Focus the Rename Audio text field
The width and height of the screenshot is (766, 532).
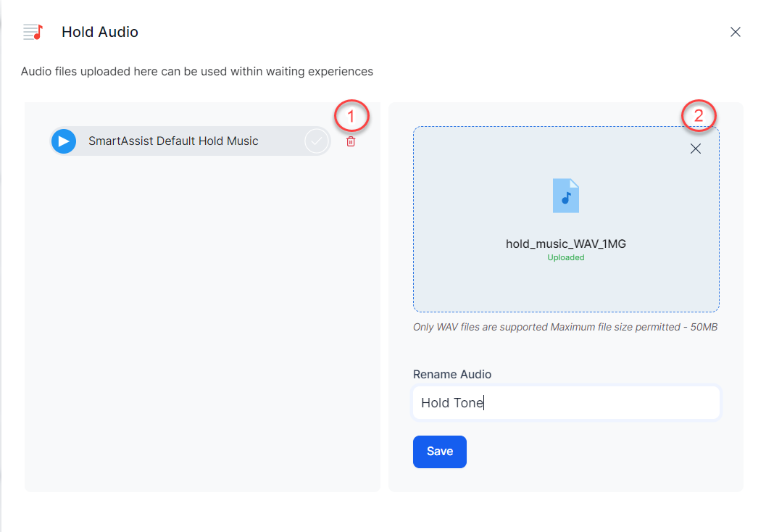pos(566,403)
